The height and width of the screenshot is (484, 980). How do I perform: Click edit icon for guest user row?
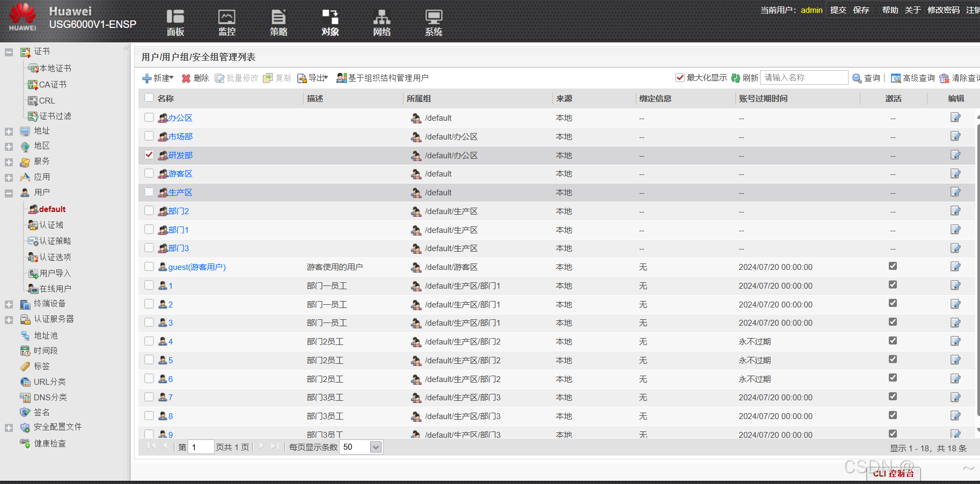955,267
